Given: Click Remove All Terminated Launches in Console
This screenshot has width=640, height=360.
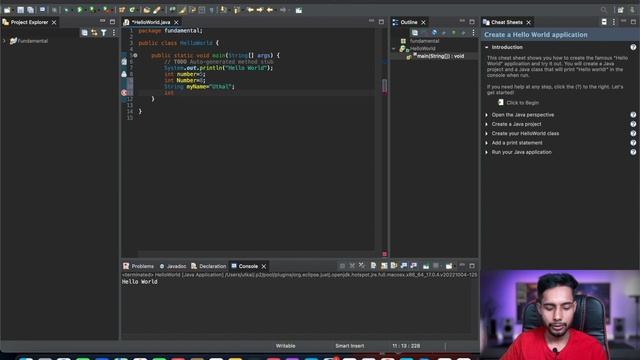Looking at the screenshot, I should (x=362, y=266).
